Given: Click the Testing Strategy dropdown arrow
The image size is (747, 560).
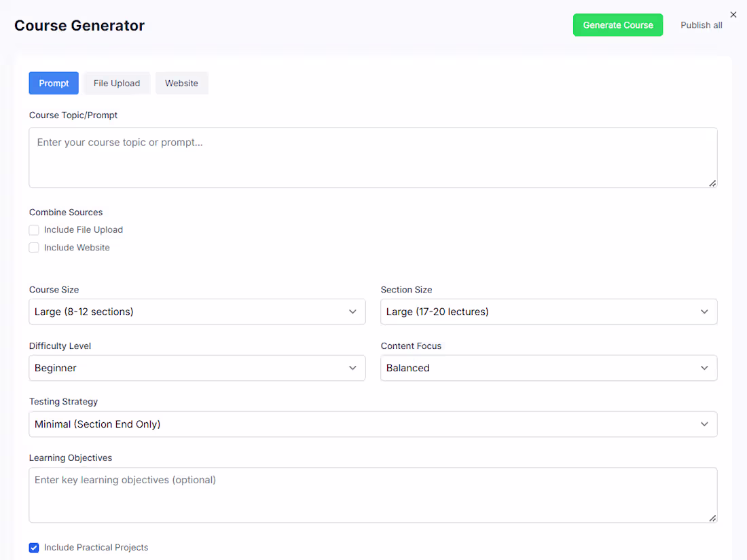Looking at the screenshot, I should point(705,424).
